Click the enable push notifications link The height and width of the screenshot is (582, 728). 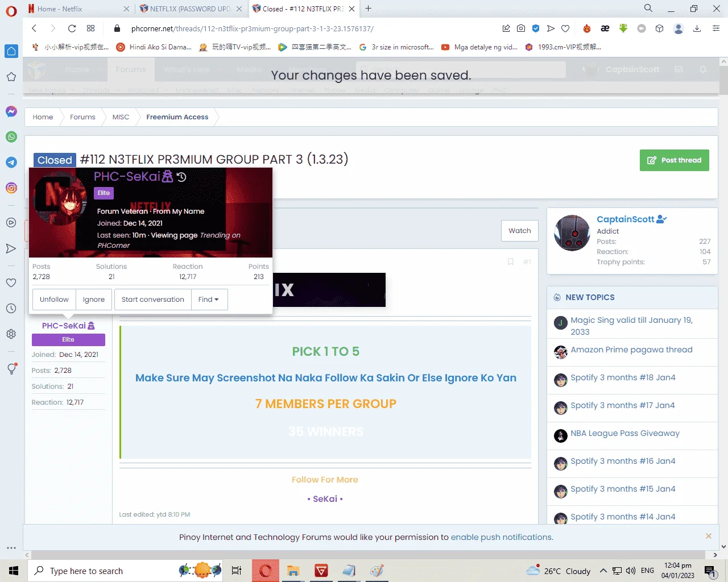501,537
